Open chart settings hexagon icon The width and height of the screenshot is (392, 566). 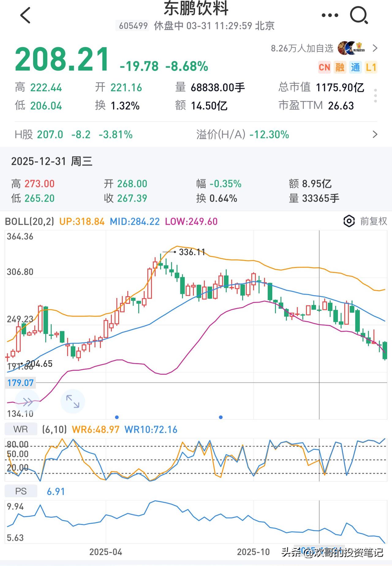[x=349, y=221]
